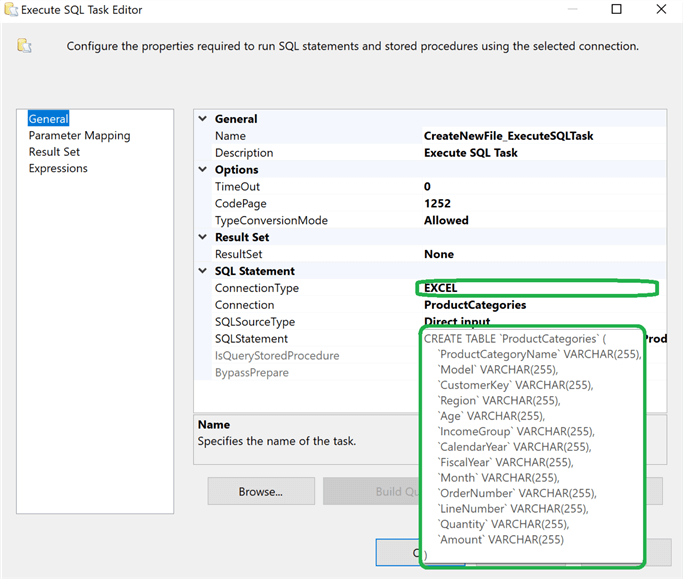This screenshot has width=683, height=579.
Task: Click the Execute SQL Task Editor title icon
Action: coord(10,10)
